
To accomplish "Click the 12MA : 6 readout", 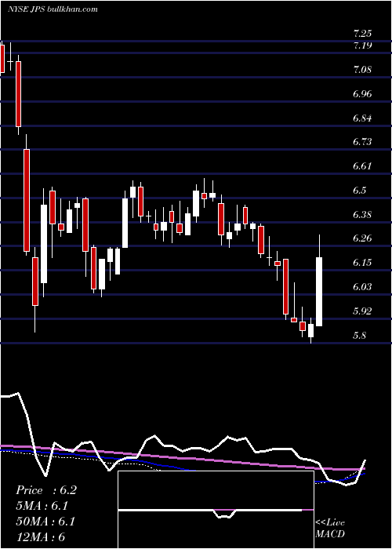I will pos(40,536).
